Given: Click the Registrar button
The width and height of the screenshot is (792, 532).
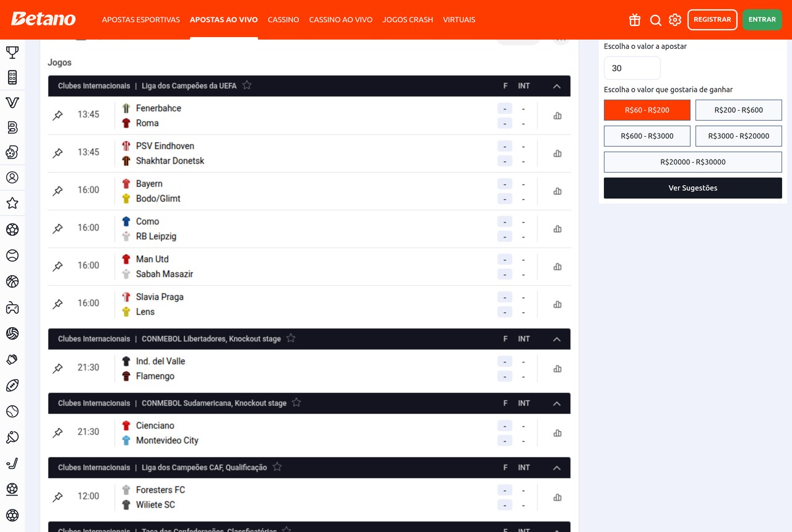Looking at the screenshot, I should click(712, 20).
